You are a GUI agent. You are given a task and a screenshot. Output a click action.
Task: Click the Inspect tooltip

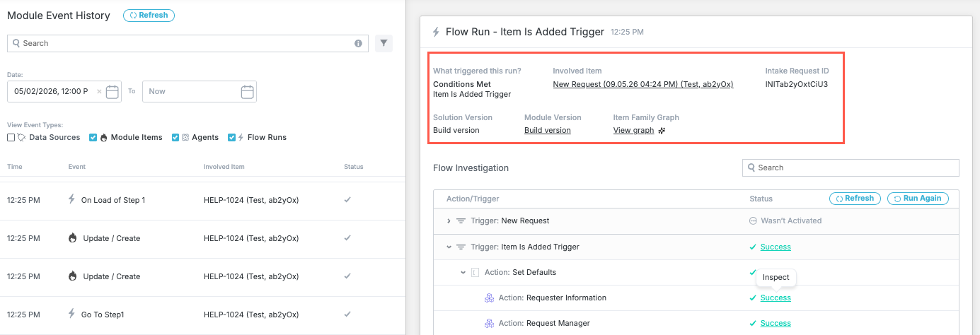point(776,277)
